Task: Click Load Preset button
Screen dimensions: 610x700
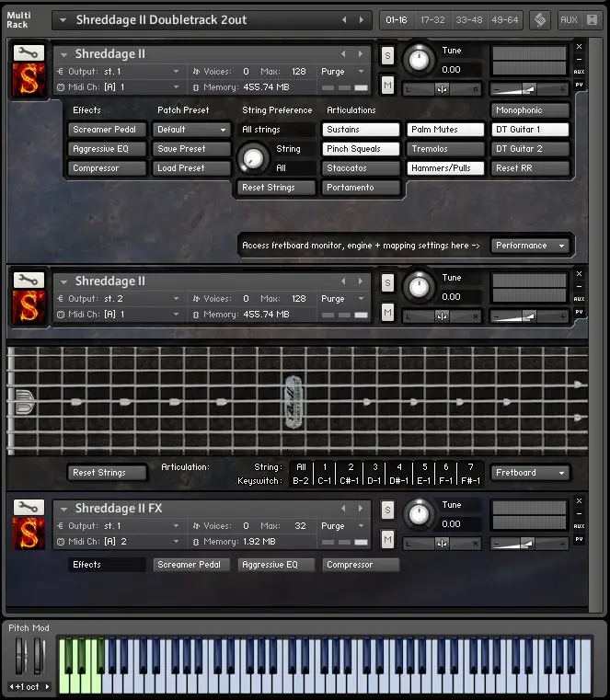Action: (x=191, y=168)
